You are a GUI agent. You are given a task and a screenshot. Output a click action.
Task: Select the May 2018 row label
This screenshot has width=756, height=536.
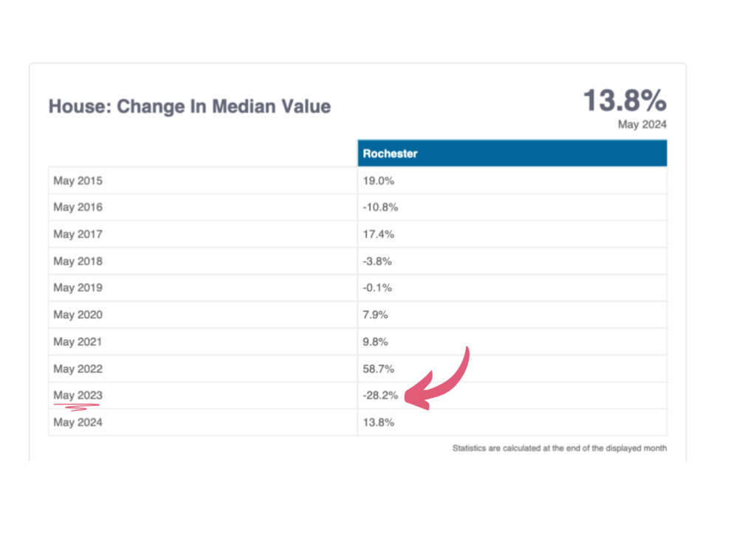tap(78, 261)
